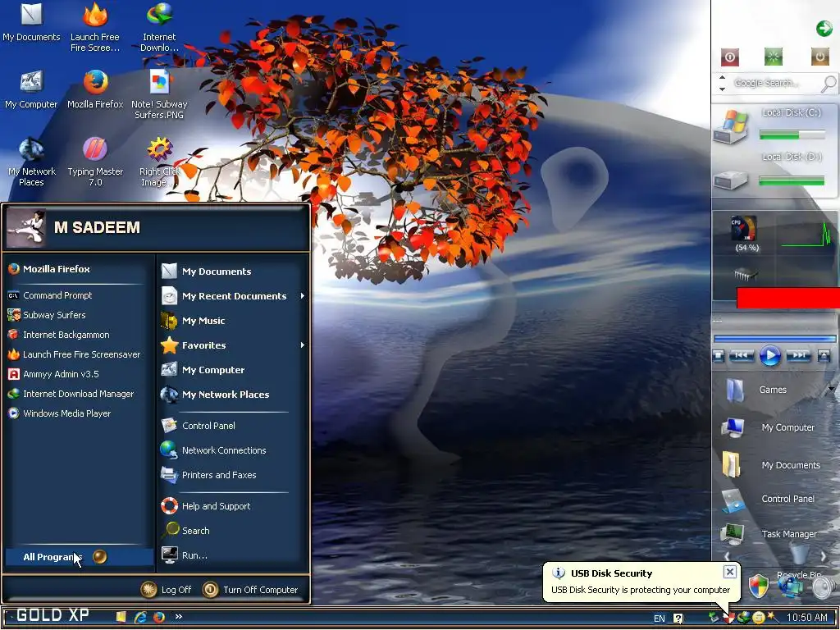Stop playback in sidebar media player
The height and width of the screenshot is (630, 840).
point(719,356)
